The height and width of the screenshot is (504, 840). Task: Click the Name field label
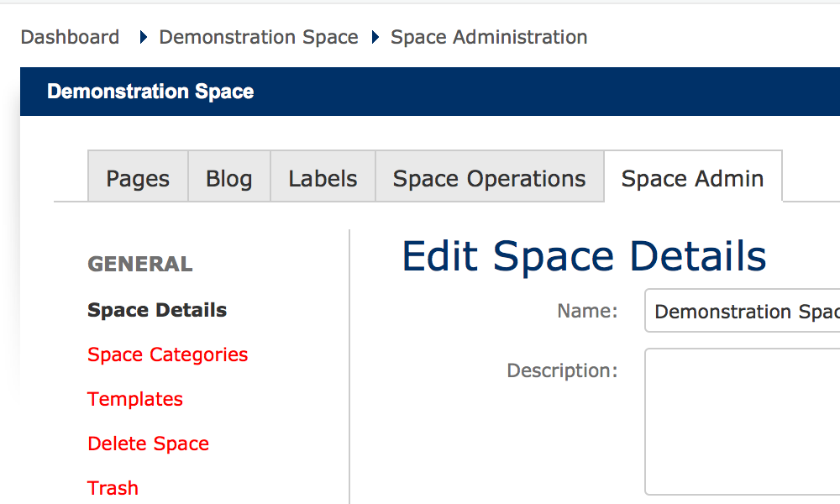coord(587,311)
